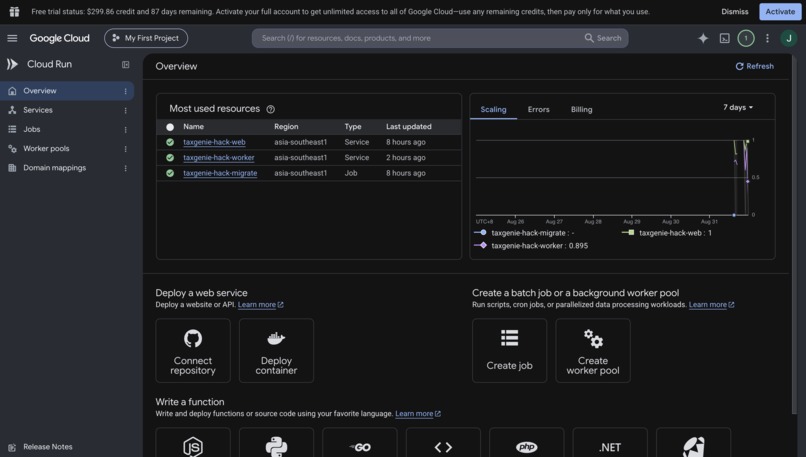The height and width of the screenshot is (457, 806).
Task: Click the Cloud Run product icon
Action: click(x=12, y=64)
